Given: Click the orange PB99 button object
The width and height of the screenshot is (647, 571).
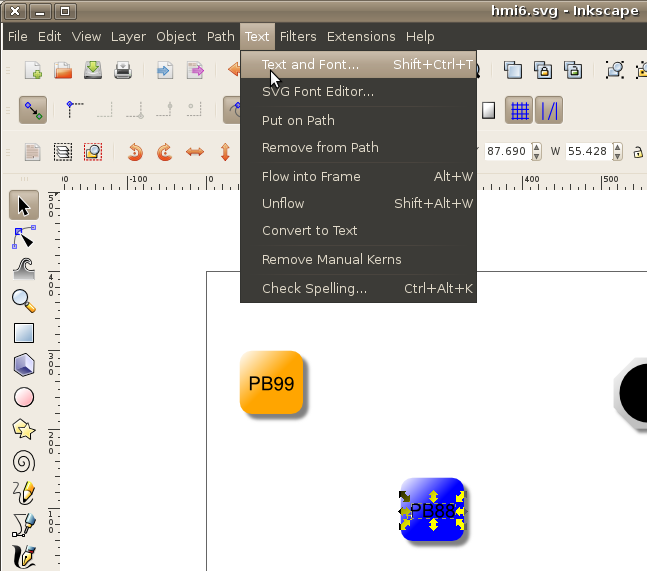Looking at the screenshot, I should [271, 382].
